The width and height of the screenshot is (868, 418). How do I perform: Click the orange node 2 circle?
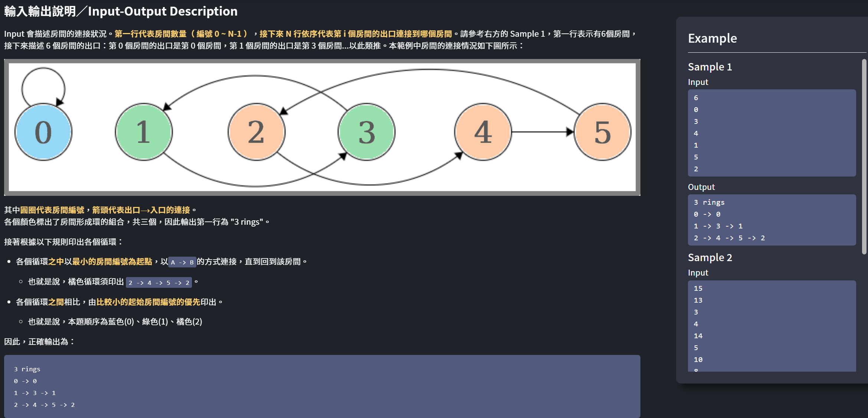point(256,132)
